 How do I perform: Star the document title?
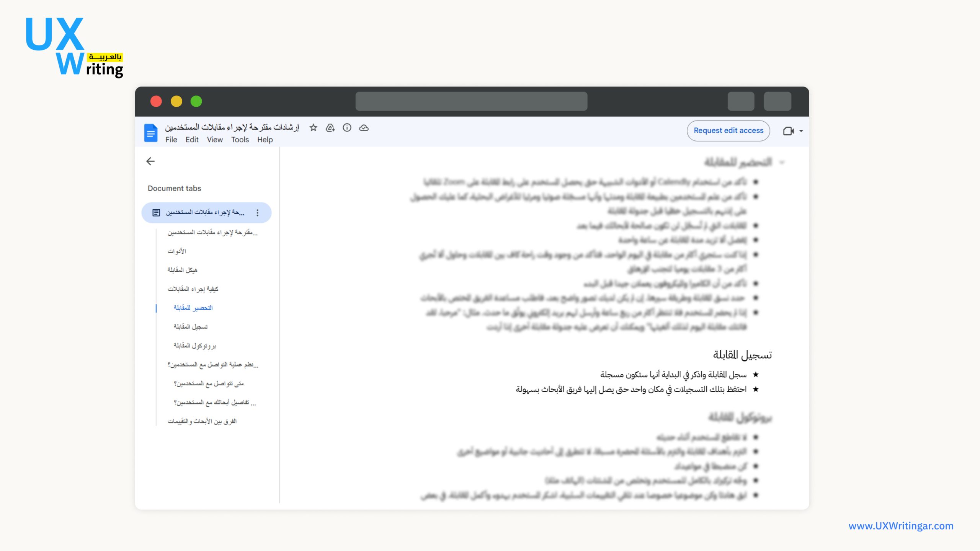click(x=313, y=128)
